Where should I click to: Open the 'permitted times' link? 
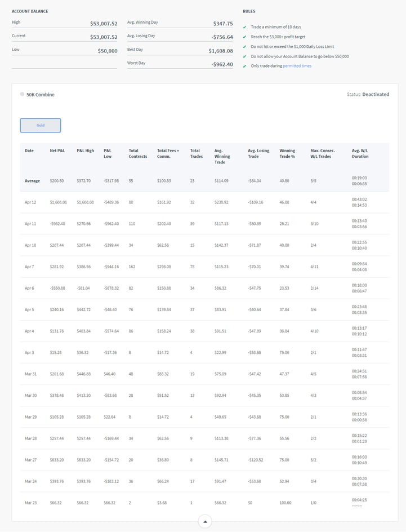pyautogui.click(x=297, y=66)
